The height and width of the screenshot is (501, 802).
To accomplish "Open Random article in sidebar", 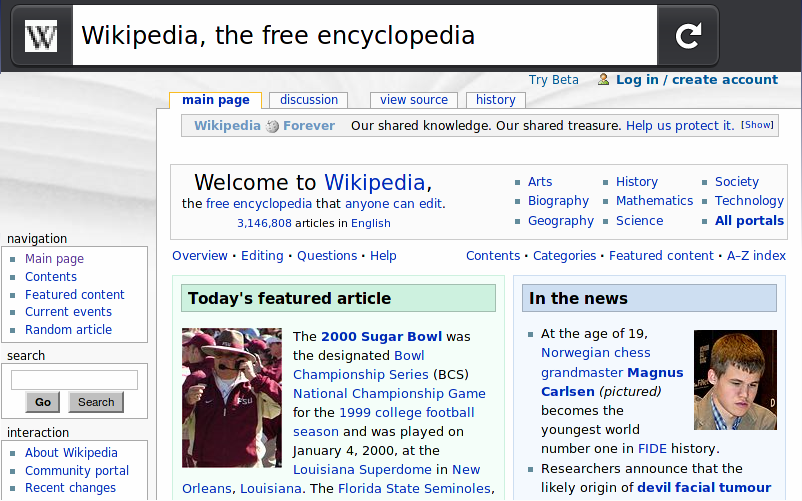I will [68, 330].
